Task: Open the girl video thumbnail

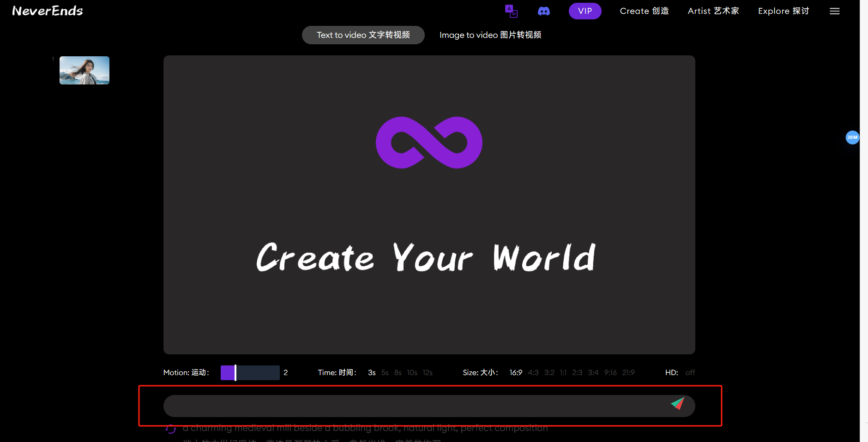Action: (84, 70)
